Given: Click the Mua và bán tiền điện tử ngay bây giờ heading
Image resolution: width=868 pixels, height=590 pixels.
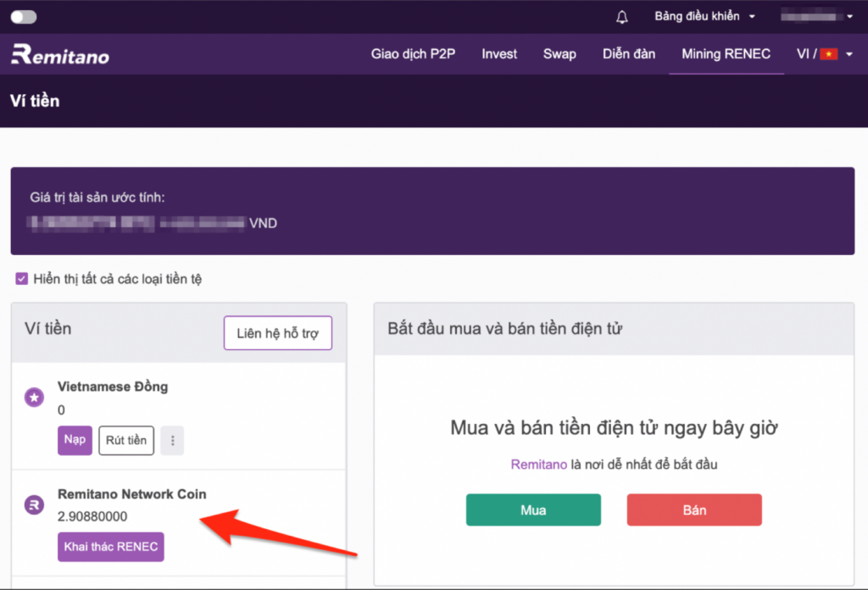Looking at the screenshot, I should click(614, 428).
